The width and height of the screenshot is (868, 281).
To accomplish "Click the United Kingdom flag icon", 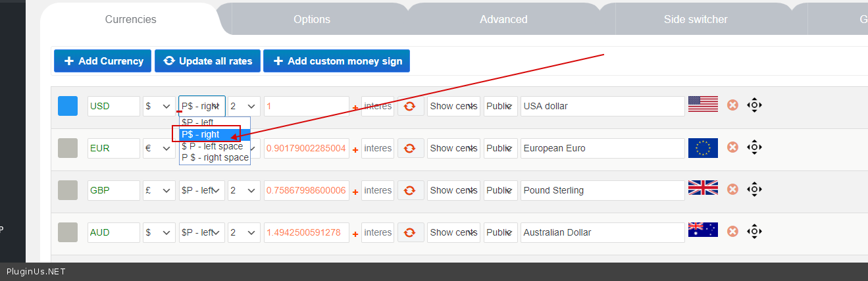I will (703, 188).
